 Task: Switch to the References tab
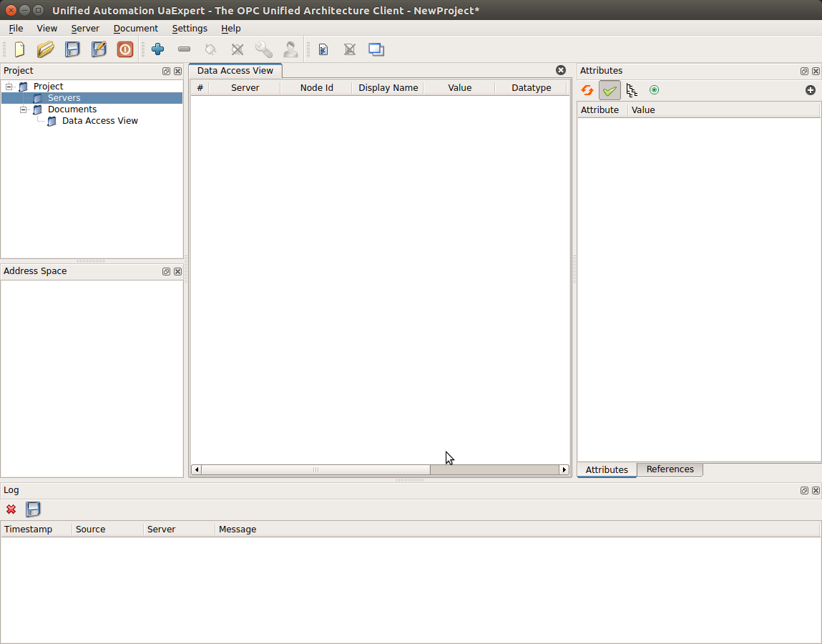(670, 469)
